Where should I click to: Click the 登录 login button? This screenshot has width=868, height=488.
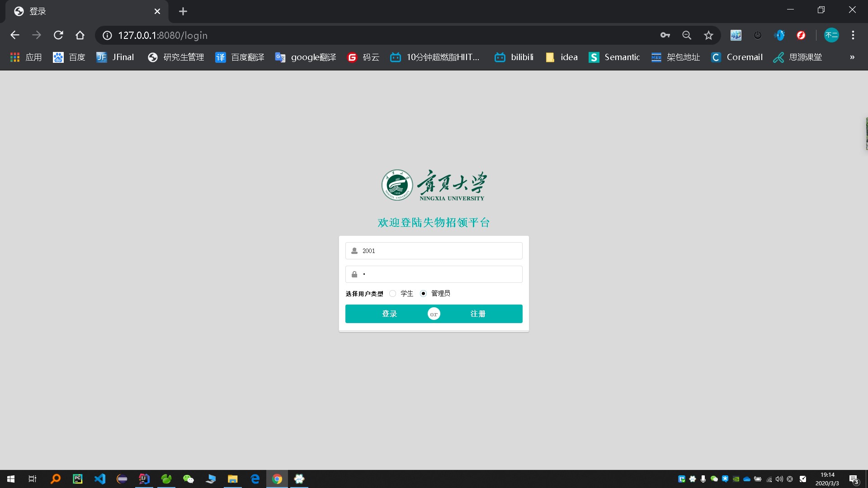pyautogui.click(x=389, y=314)
